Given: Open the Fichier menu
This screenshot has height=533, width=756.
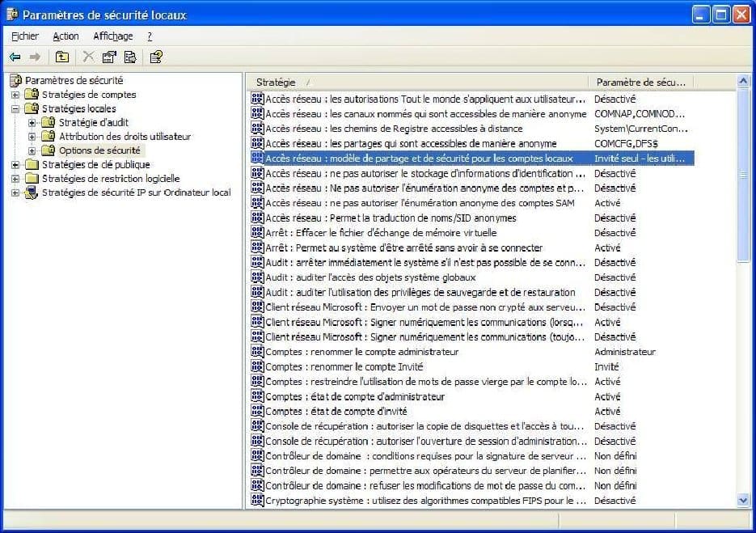Looking at the screenshot, I should (x=24, y=36).
